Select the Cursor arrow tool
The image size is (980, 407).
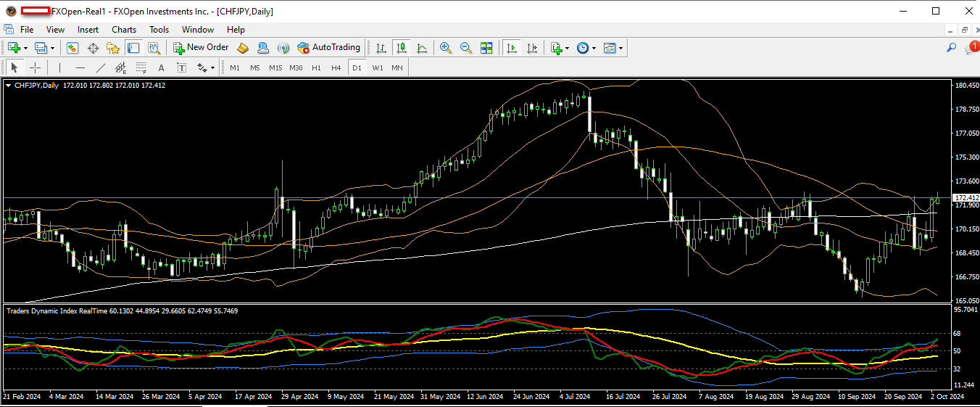(14, 67)
